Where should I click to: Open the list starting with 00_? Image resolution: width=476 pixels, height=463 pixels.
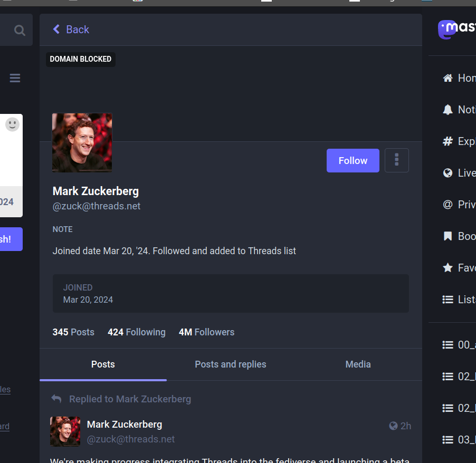coord(459,345)
